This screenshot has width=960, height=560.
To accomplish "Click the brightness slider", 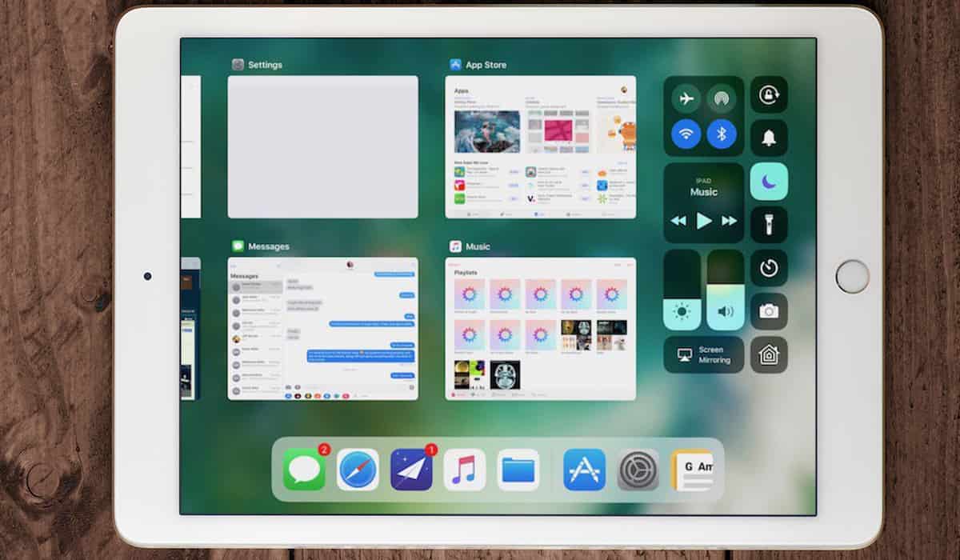I will pos(682,290).
